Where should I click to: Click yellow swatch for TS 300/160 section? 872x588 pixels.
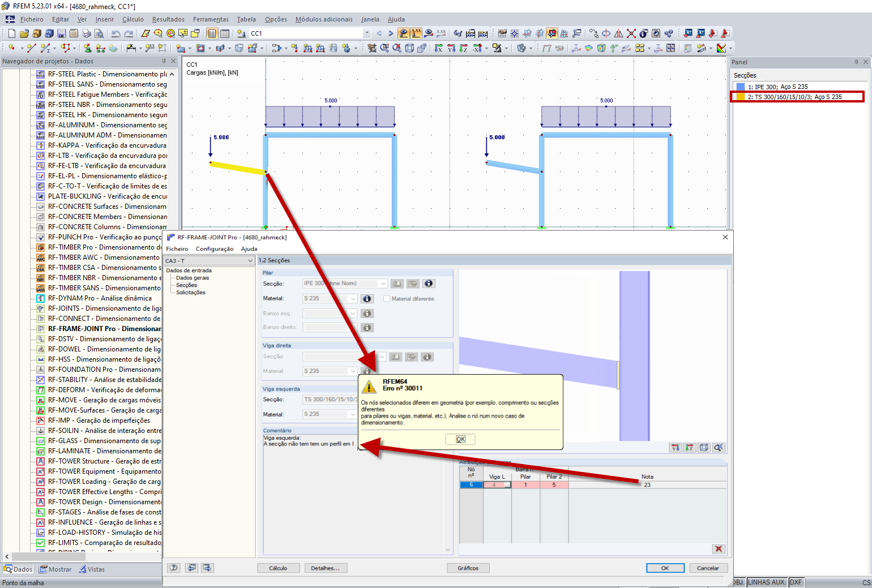click(x=741, y=97)
